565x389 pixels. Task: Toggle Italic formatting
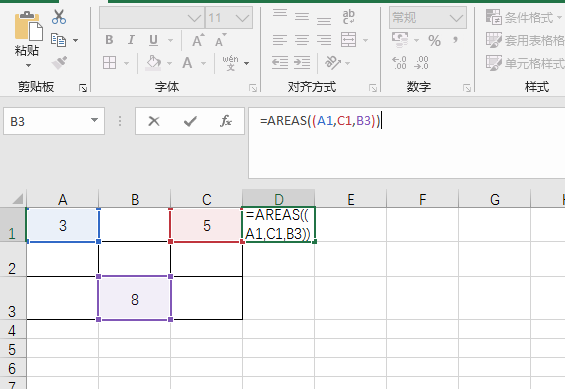click(131, 40)
